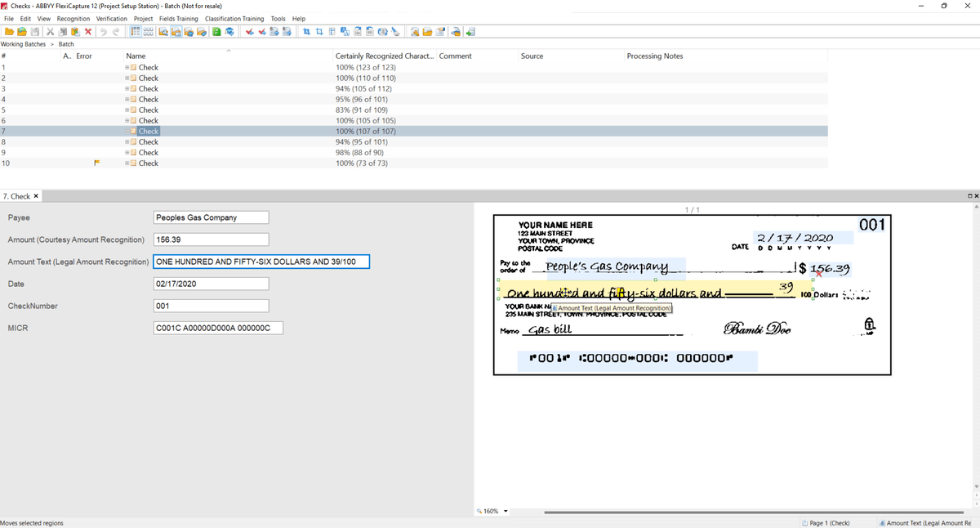Click the Batch breadcrumb link
The width and height of the screenshot is (980, 528).
click(66, 44)
